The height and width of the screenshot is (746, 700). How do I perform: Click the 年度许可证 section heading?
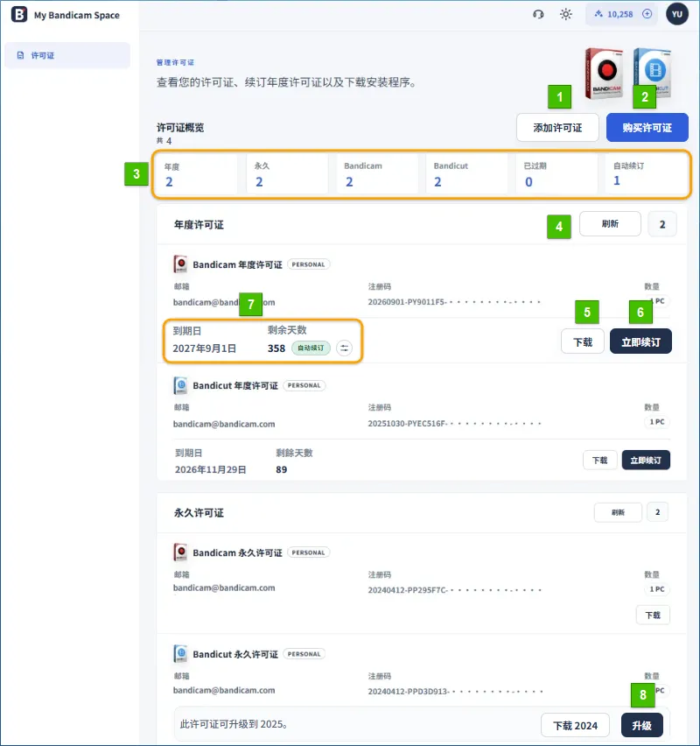pyautogui.click(x=199, y=224)
